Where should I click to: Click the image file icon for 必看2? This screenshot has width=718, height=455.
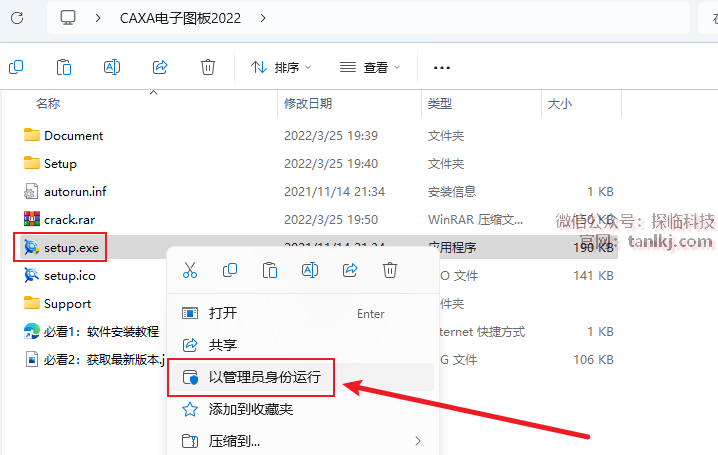[x=32, y=359]
